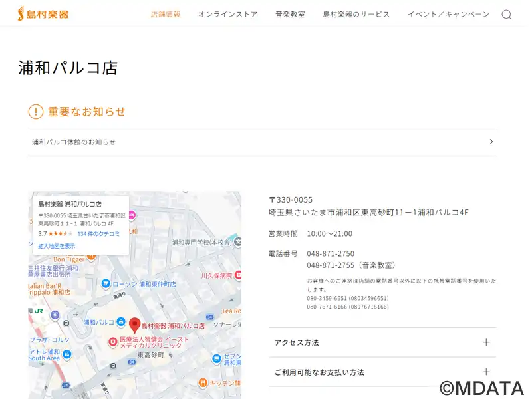Click the Seven-Eleven store map marker
Screen dimensions: 532x399
tap(216, 359)
